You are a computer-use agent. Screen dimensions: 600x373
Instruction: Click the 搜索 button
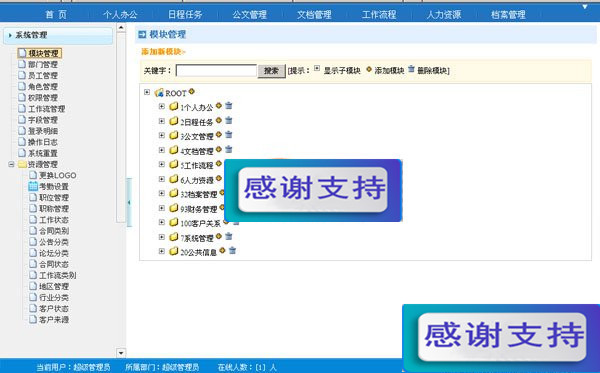point(271,71)
